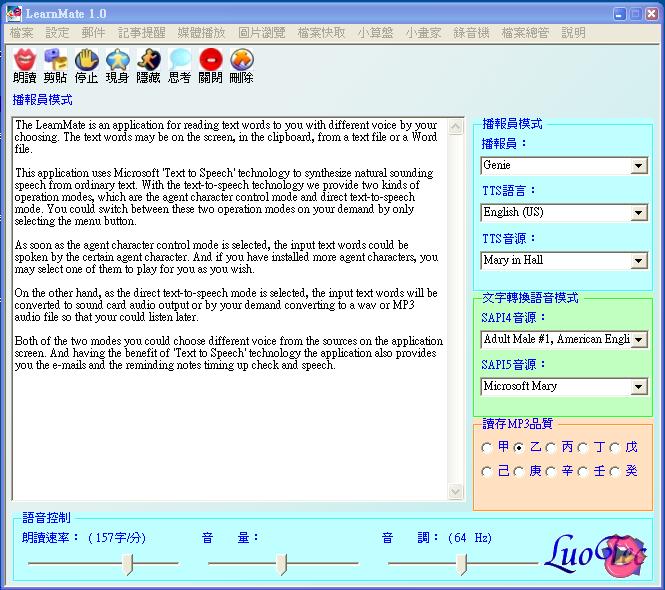Open the 檔案 menu

click(21, 33)
